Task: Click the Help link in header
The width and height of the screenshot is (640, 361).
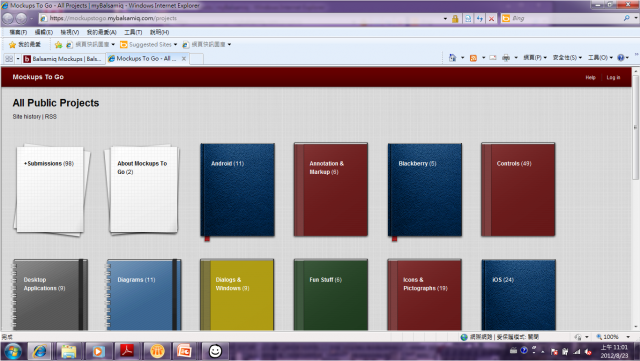Action: (x=591, y=78)
